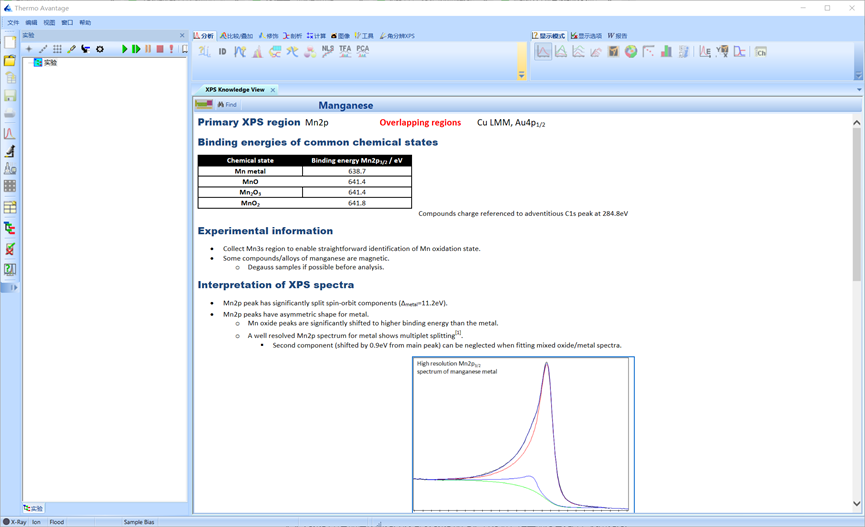
Task: Switch to the 比较/叠加 ribbon tab
Action: pos(237,36)
